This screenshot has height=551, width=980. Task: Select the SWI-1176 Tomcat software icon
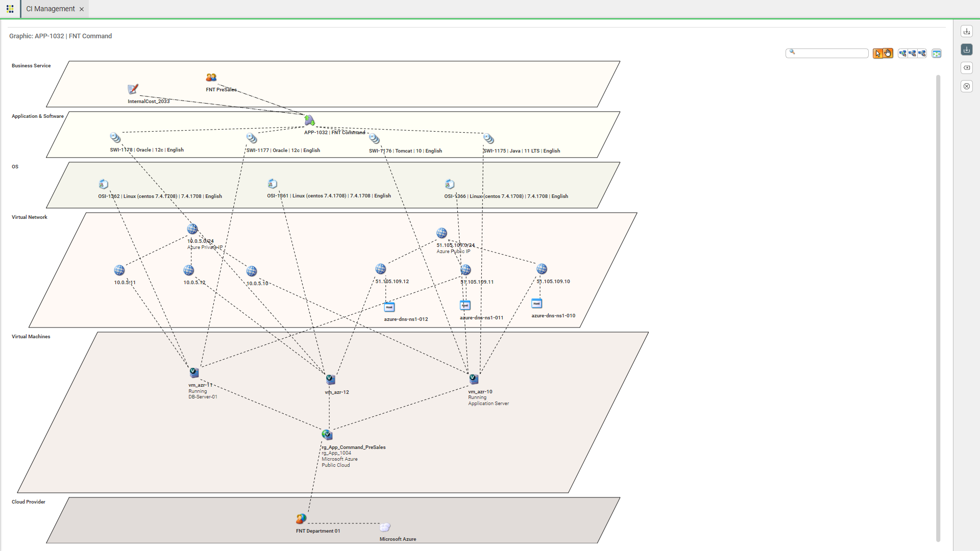374,139
